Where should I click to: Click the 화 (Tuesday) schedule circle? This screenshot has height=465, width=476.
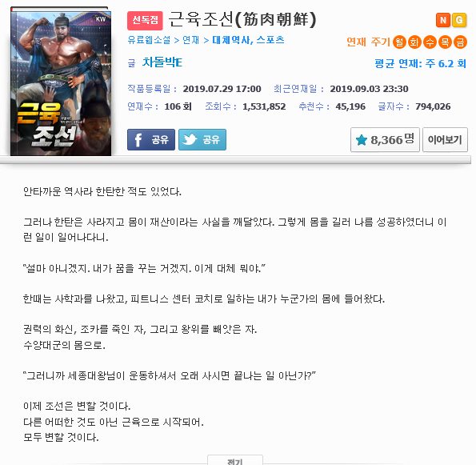(x=414, y=42)
